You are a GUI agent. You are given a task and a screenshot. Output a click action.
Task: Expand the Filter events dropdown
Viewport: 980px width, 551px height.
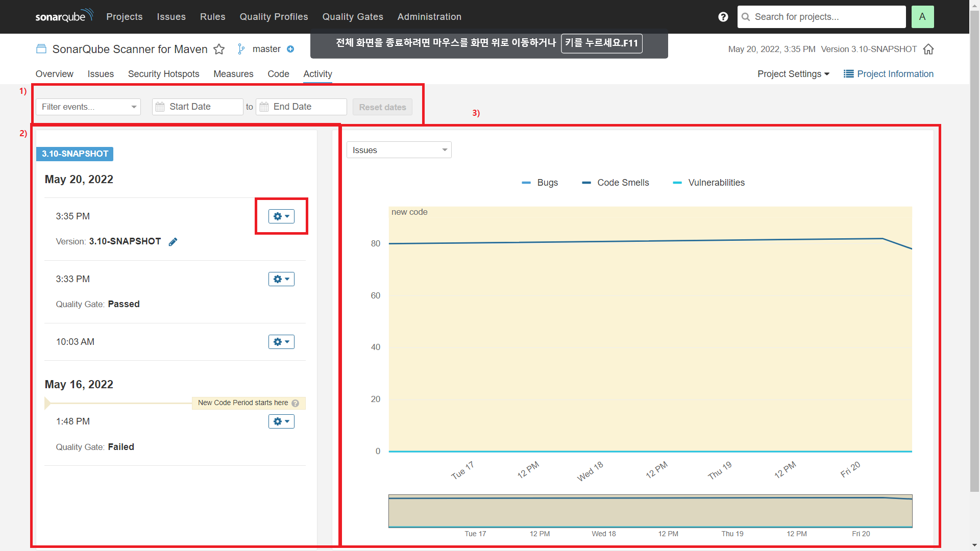(88, 107)
